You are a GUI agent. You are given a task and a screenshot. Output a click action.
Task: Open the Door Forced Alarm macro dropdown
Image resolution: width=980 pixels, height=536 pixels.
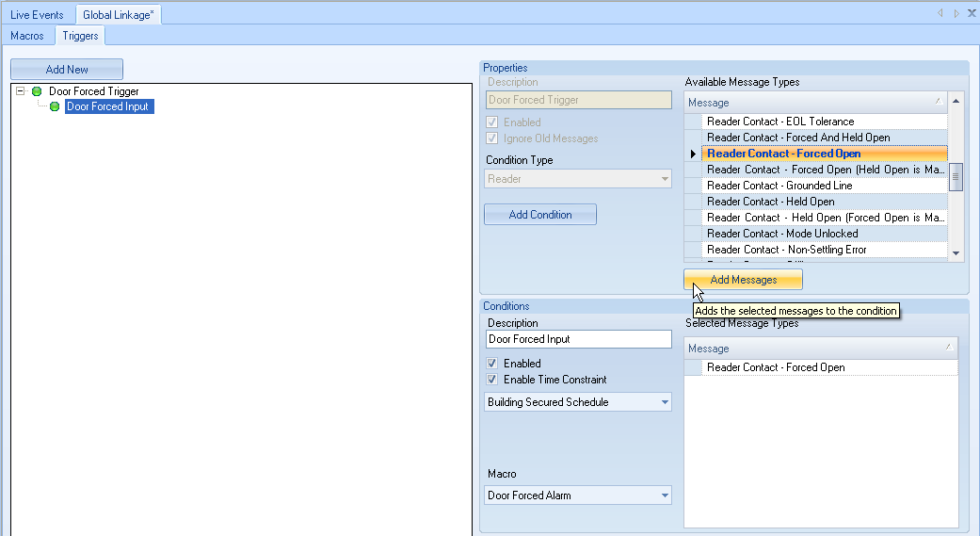665,495
